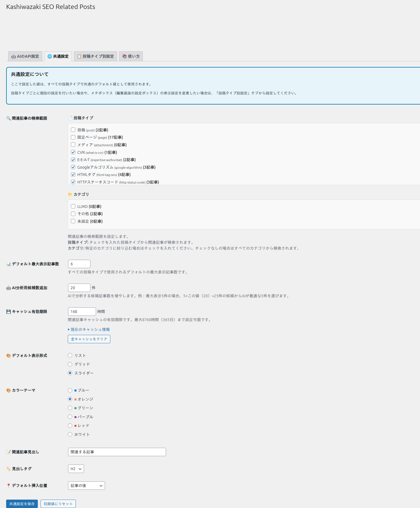420x508 pixels.
Task: Click the pushpin icon beside デフォルト挿入位置
Action: (x=8, y=486)
